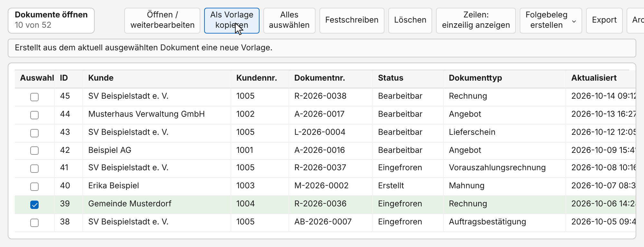Check the box for row ID 43
Screen dimensions: 644x247
34,133
